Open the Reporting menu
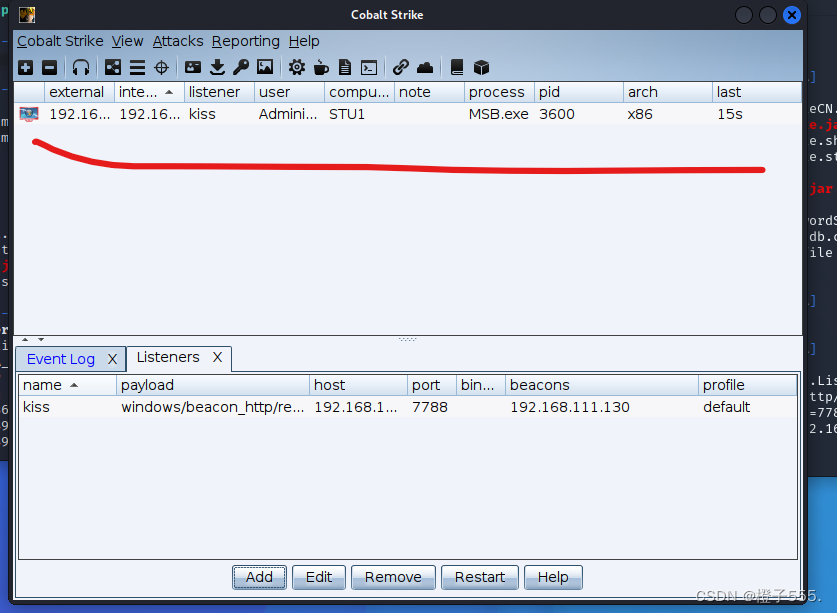Screen dimensions: 837x613 pos(246,41)
